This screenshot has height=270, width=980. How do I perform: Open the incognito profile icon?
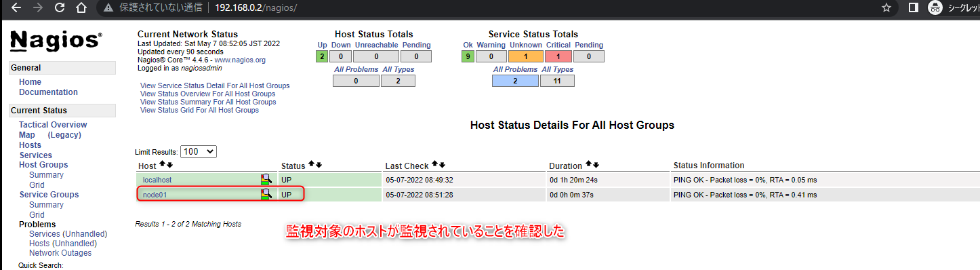coord(935,8)
